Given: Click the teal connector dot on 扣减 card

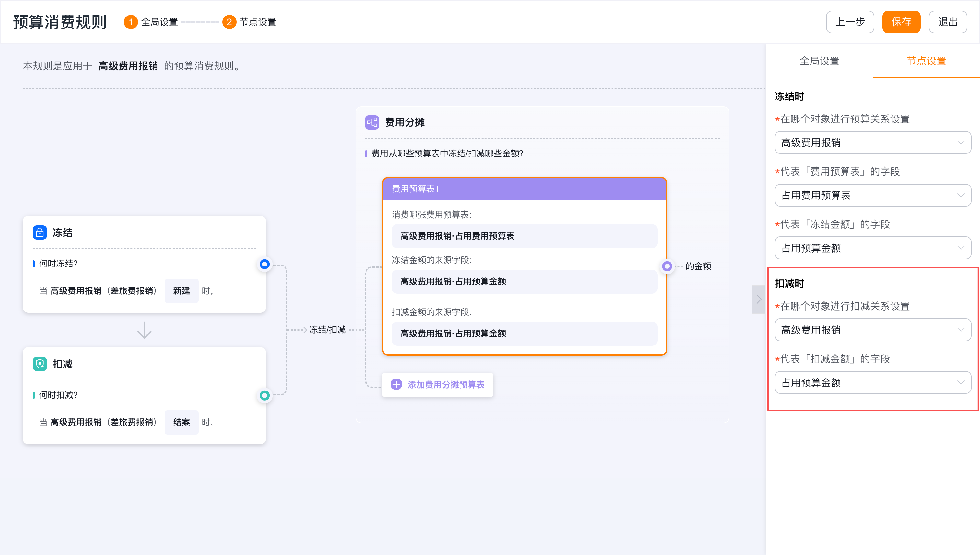Looking at the screenshot, I should pos(264,395).
